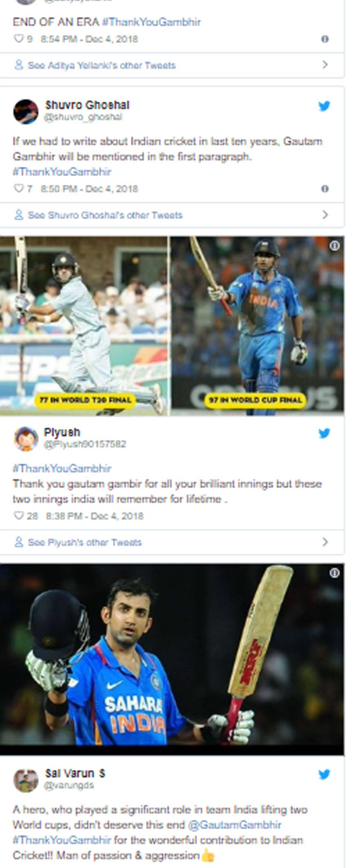The image size is (347, 868).
Task: Open #ThankYouGambhir hashtag in Piyush's tweet
Action: (62, 468)
